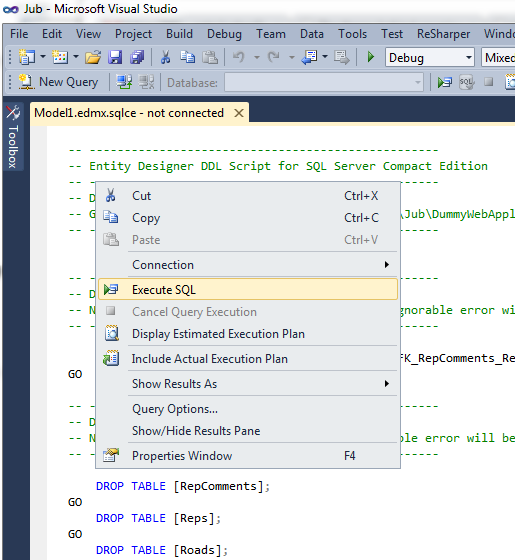
Task: Click the Save All toolbar icon
Action: click(137, 57)
